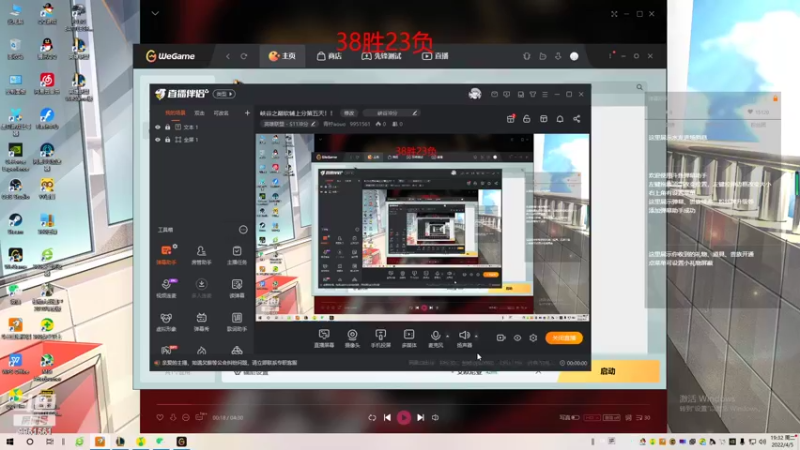800x450 pixels.
Task: Open the Windows Start menu
Action: pos(10,441)
